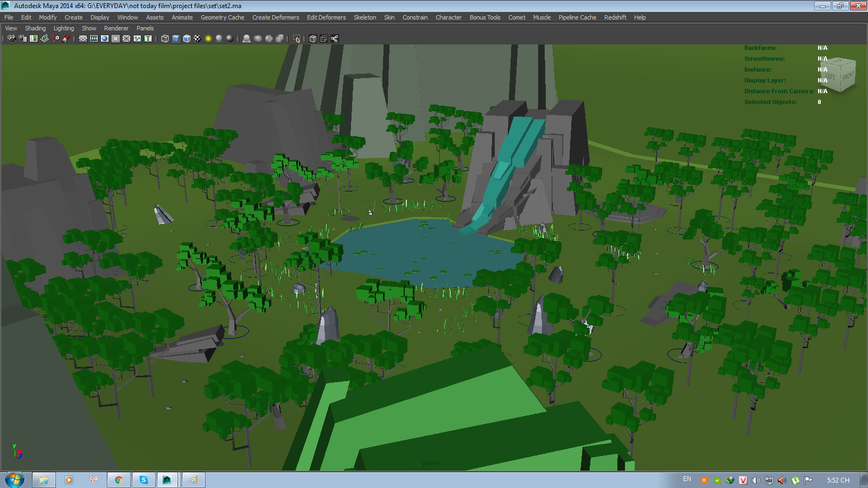
Task: Enable smooth shade all display
Action: pos(175,38)
